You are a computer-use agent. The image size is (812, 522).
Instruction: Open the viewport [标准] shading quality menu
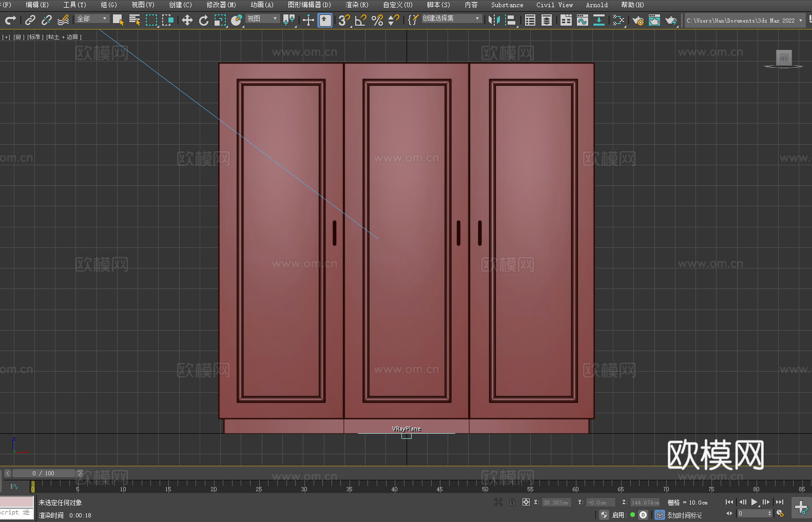point(35,37)
